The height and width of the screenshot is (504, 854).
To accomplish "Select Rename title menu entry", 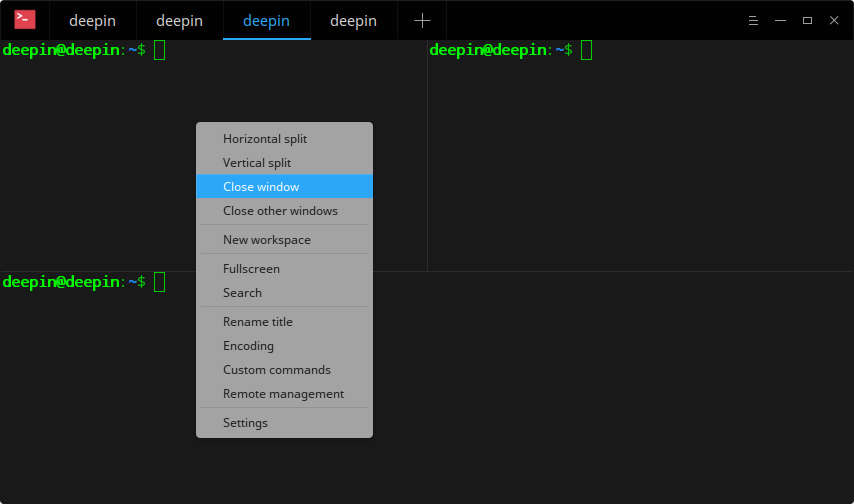I will 258,322.
